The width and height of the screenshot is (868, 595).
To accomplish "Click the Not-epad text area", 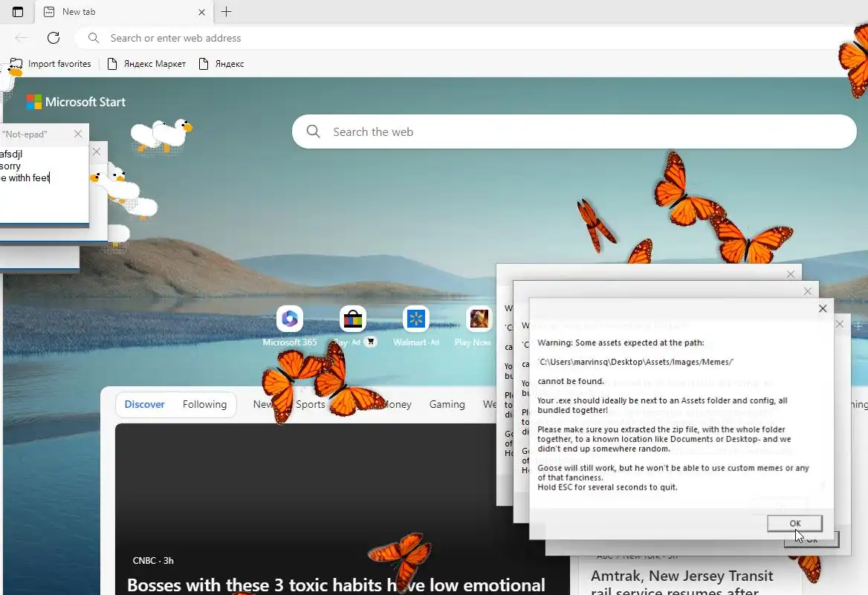I will (x=45, y=184).
